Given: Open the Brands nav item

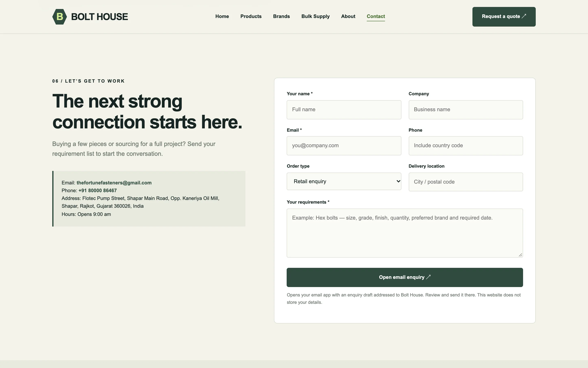Looking at the screenshot, I should point(281,16).
